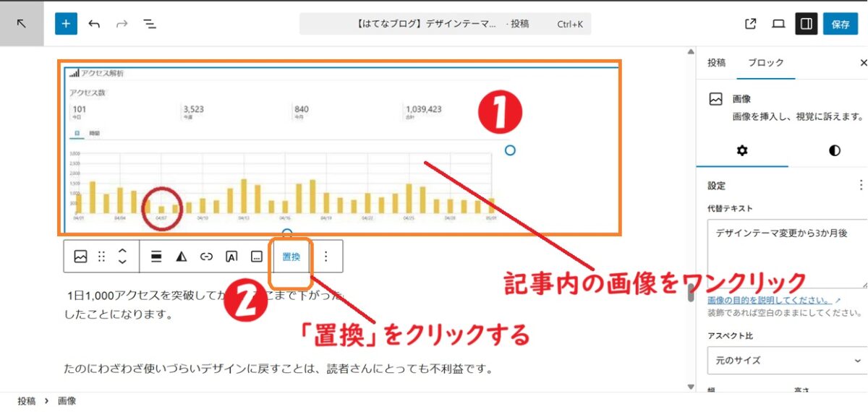Apply duotone filter triangle icon
Viewport: 868px width, 412px height.
182,256
